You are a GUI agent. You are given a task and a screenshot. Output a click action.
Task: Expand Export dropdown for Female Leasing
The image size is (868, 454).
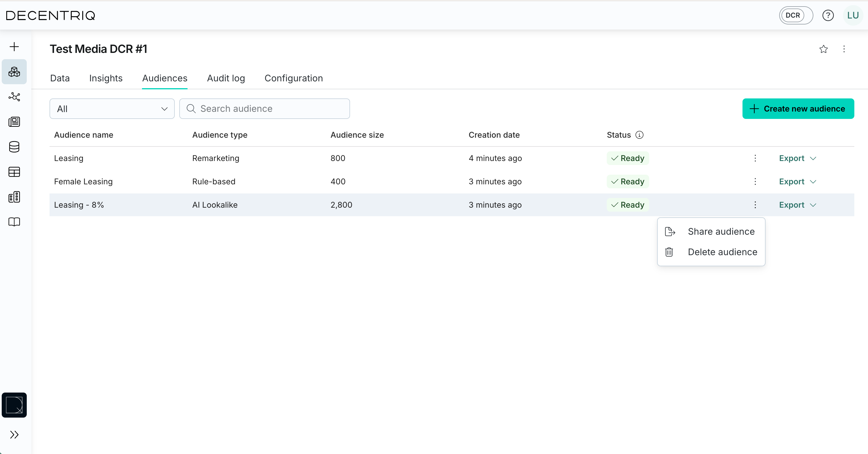(x=797, y=181)
